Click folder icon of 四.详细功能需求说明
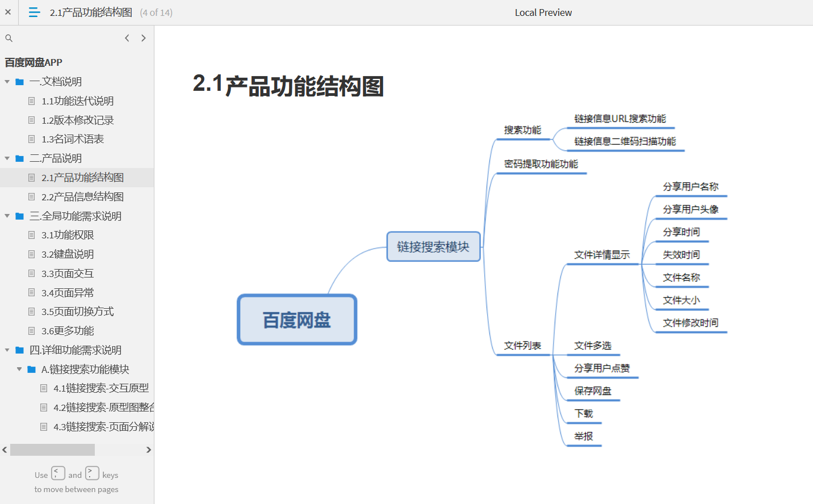813x504 pixels. point(19,350)
